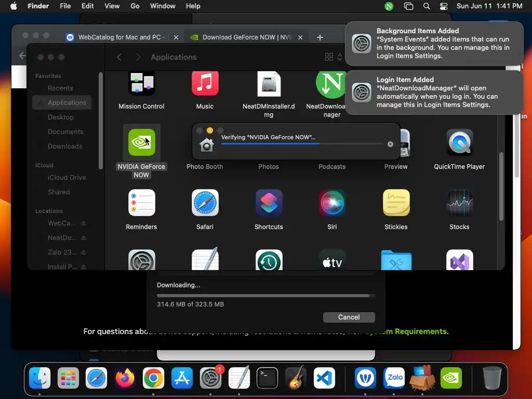
Task: Click the Verifying progress bar
Action: [x=302, y=144]
